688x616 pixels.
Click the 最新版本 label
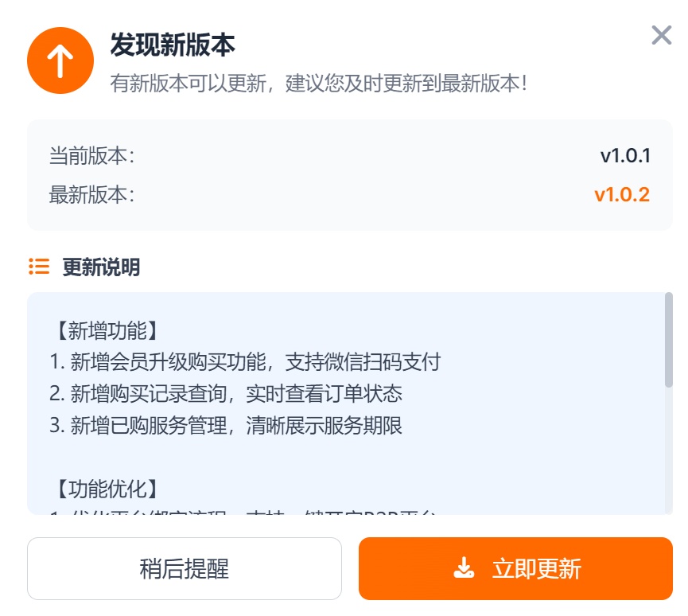[x=92, y=194]
